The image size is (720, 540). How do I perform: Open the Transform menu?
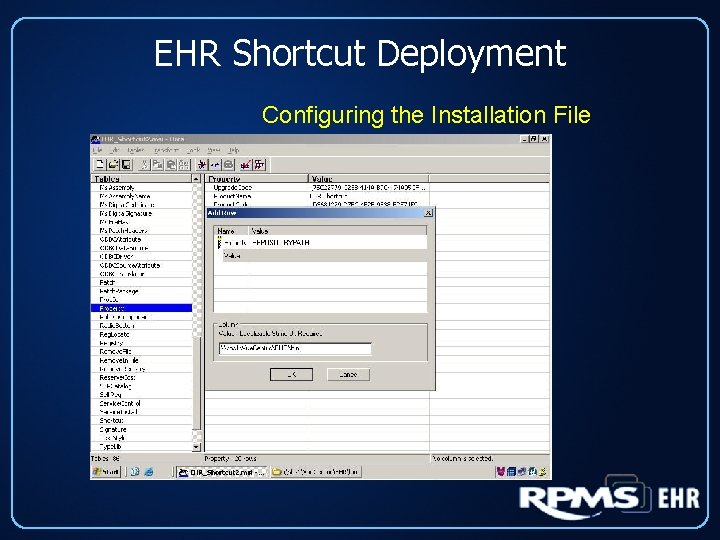[166, 150]
